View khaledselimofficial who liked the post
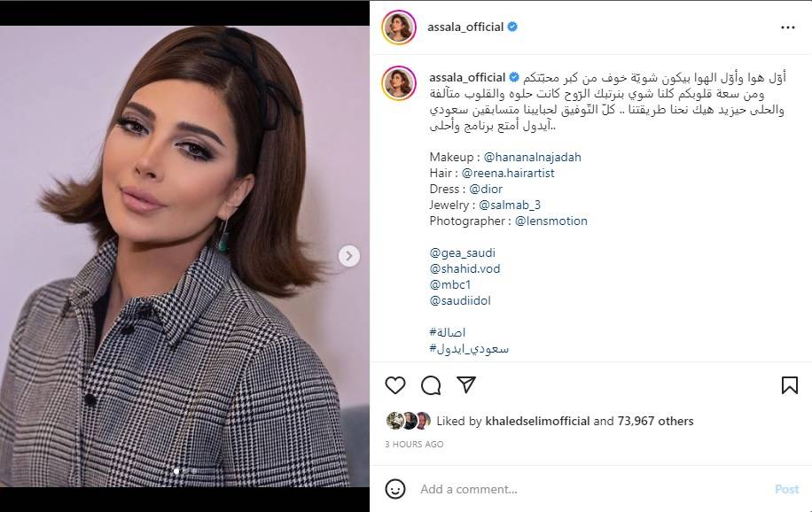The height and width of the screenshot is (512, 812). point(537,421)
